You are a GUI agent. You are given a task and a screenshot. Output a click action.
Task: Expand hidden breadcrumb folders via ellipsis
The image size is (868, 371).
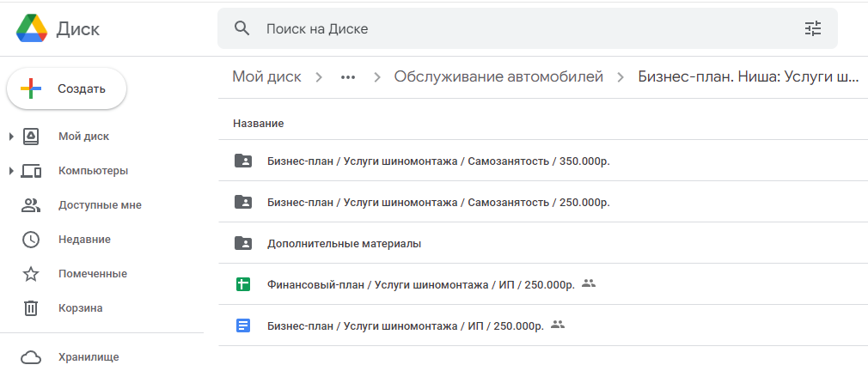(348, 77)
